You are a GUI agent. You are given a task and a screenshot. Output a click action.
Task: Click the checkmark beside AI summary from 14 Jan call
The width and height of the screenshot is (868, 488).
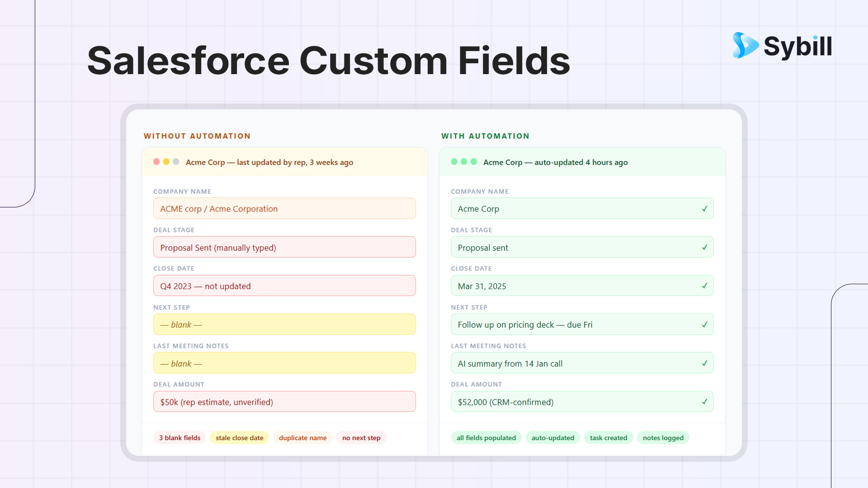point(704,363)
